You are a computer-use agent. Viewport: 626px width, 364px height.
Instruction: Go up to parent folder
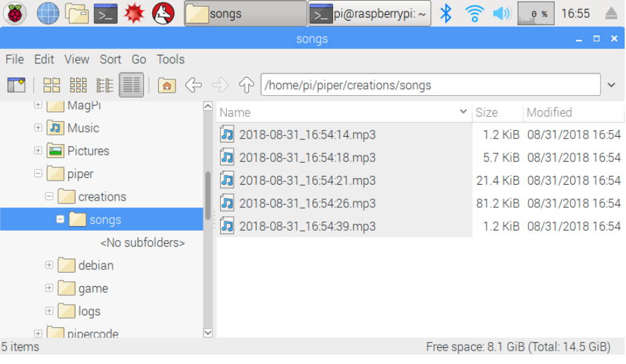coord(246,85)
